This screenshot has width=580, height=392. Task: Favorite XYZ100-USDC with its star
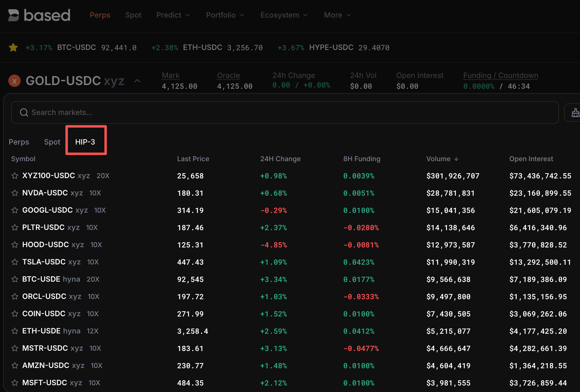15,176
